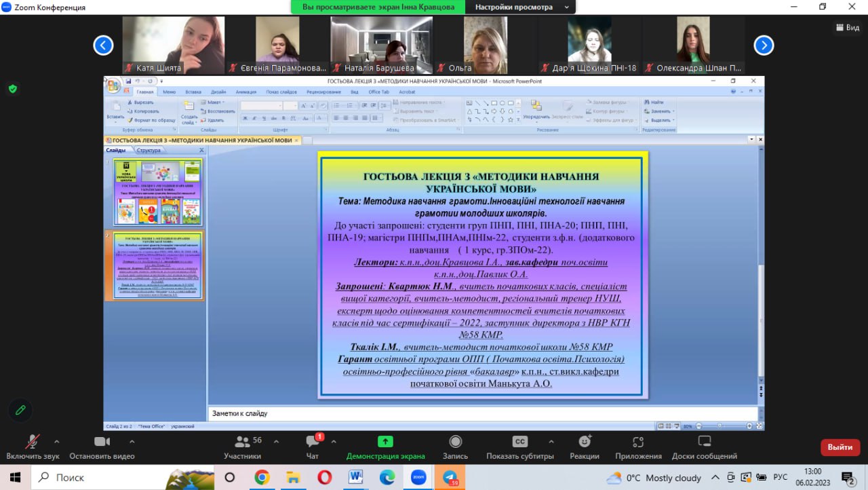This screenshot has width=868, height=490.
Task: Click the green annotation pencil icon
Action: click(x=20, y=410)
